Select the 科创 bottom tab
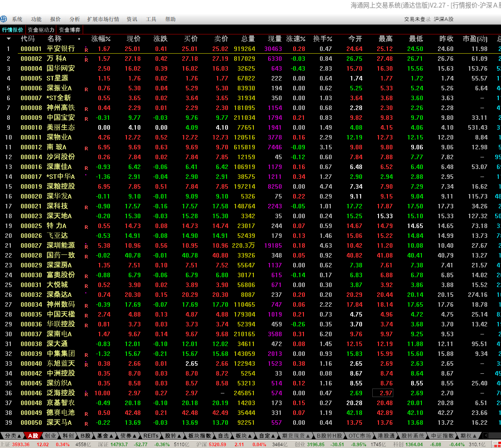Image resolution: width=501 pixels, height=448 pixels. [x=68, y=435]
